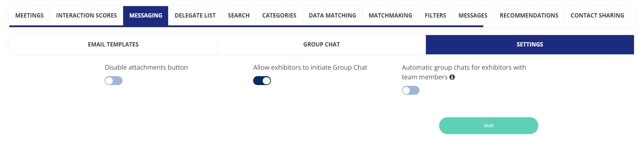Open the Filters tab
This screenshot has width=644, height=143.
[435, 16]
